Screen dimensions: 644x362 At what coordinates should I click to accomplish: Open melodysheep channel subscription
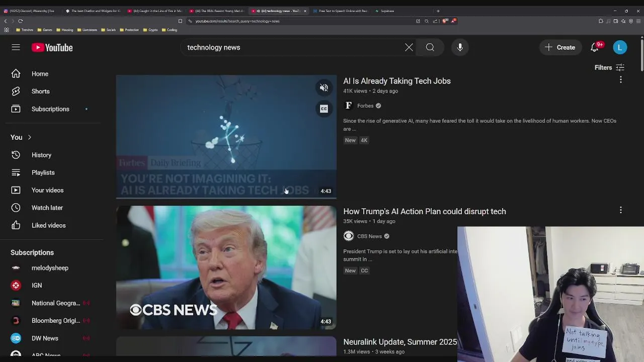50,268
